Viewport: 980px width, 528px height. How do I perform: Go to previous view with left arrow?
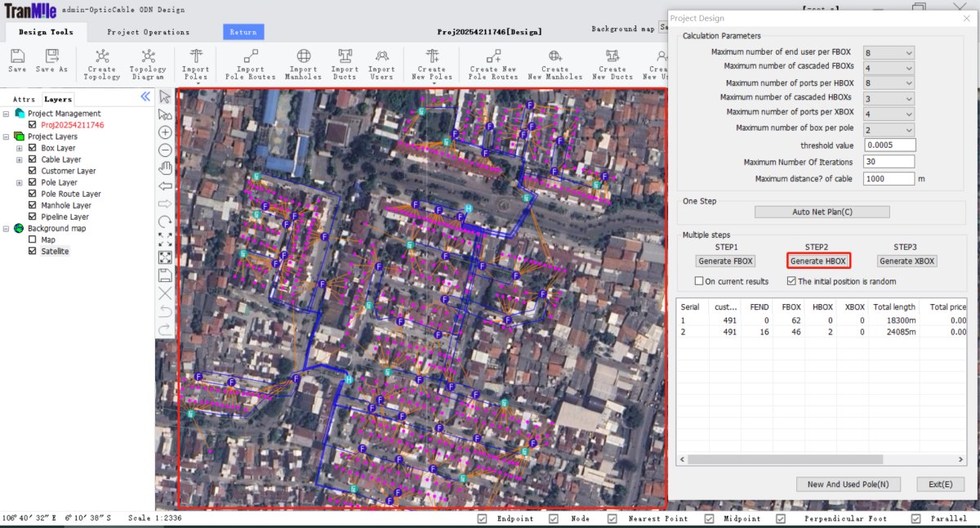click(x=165, y=186)
